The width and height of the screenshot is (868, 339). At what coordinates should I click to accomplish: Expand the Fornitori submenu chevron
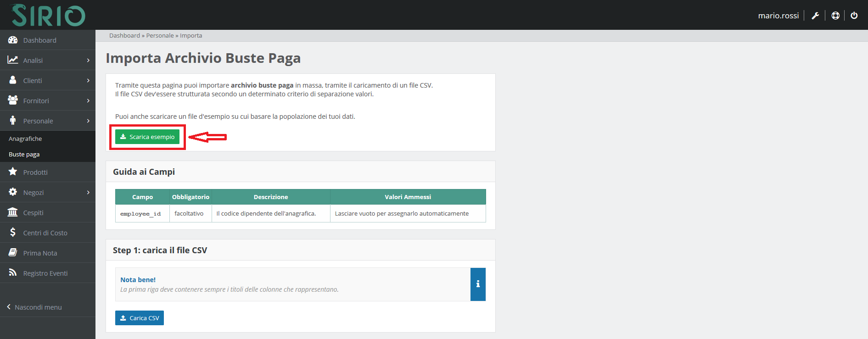pyautogui.click(x=88, y=101)
